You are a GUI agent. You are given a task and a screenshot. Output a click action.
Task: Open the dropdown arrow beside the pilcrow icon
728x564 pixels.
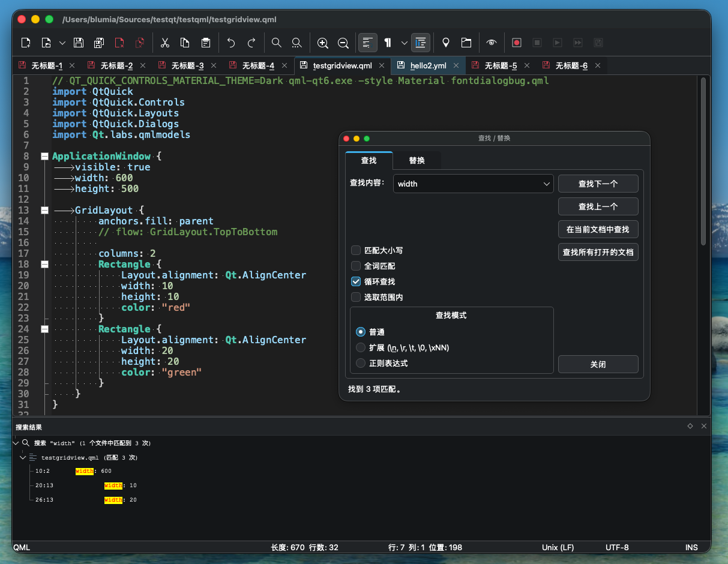pyautogui.click(x=405, y=43)
